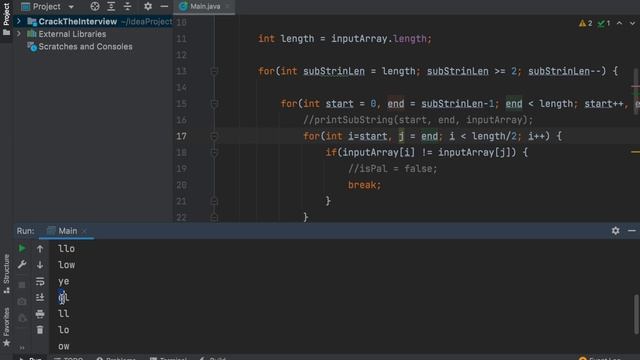Toggle soft-wrap in console output

(40, 281)
